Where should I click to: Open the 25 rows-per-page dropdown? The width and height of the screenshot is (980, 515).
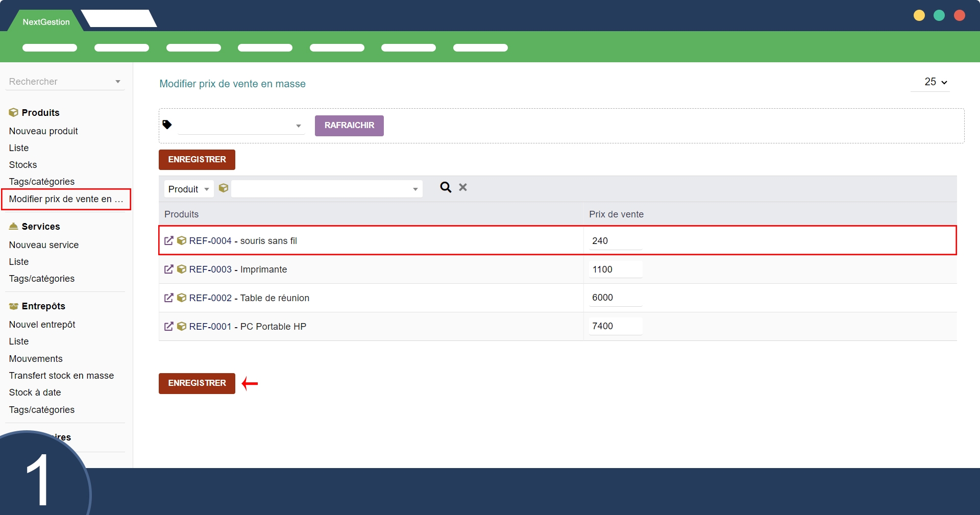935,82
